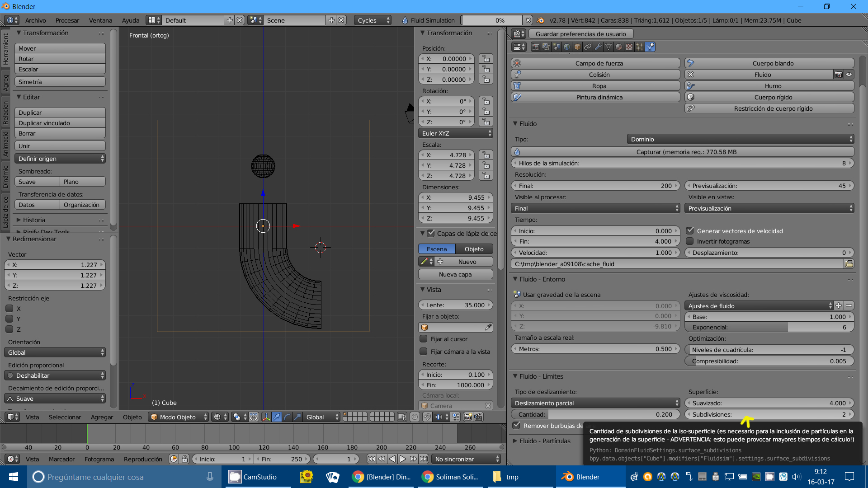Adjust the Exponencial viscosity slider
The width and height of the screenshot is (868, 488).
[769, 327]
